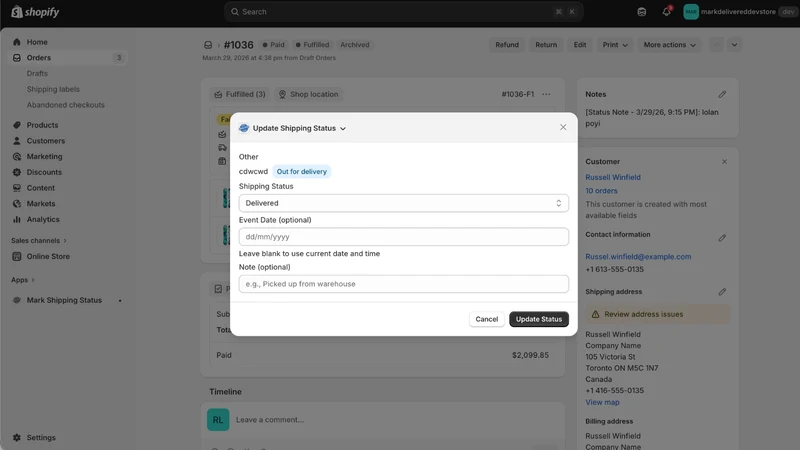Click the Products tag icon
The image size is (800, 450).
point(17,125)
